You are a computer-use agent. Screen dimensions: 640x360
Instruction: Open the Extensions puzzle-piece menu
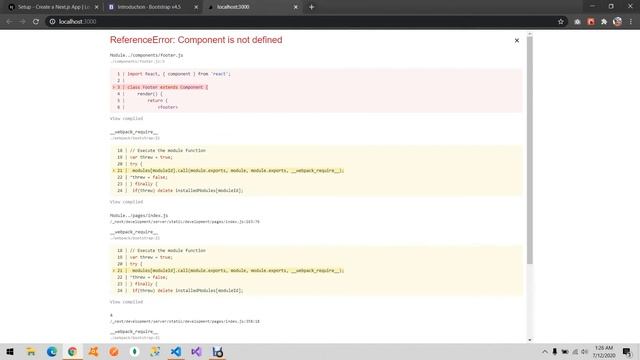(604, 22)
